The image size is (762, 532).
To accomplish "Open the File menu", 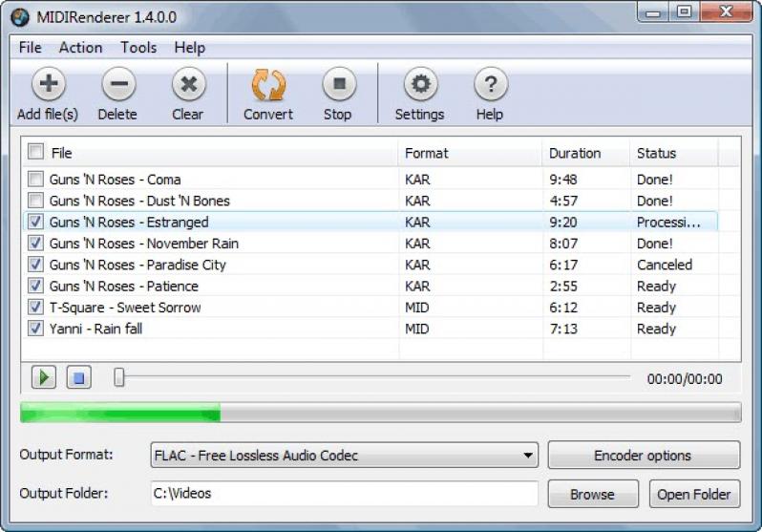I will coord(31,48).
